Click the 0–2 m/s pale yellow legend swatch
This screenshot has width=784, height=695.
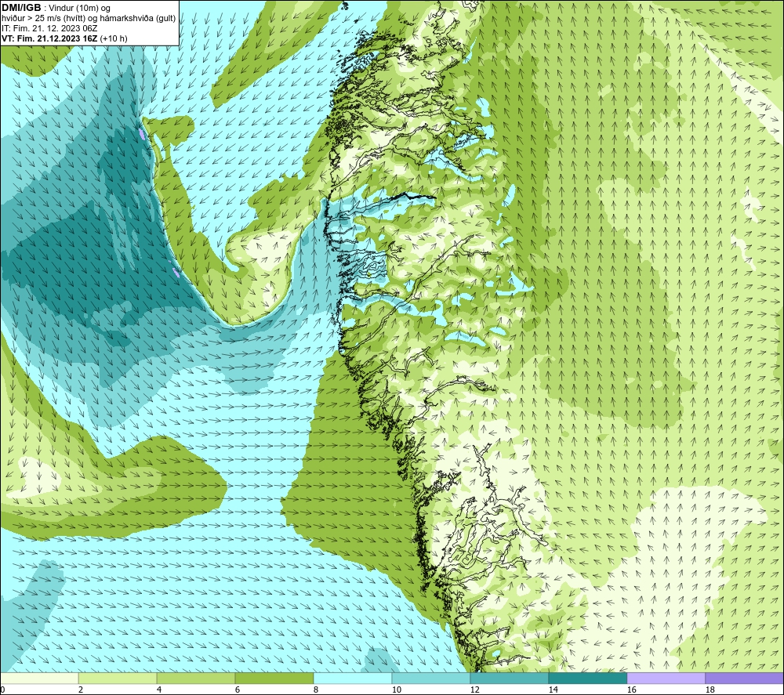39,679
